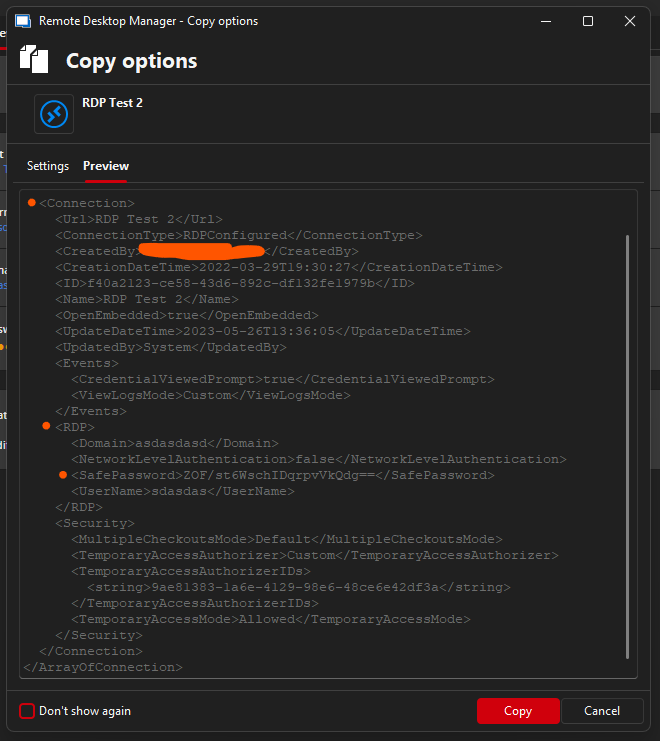Copy the connection with the red button

coord(518,711)
